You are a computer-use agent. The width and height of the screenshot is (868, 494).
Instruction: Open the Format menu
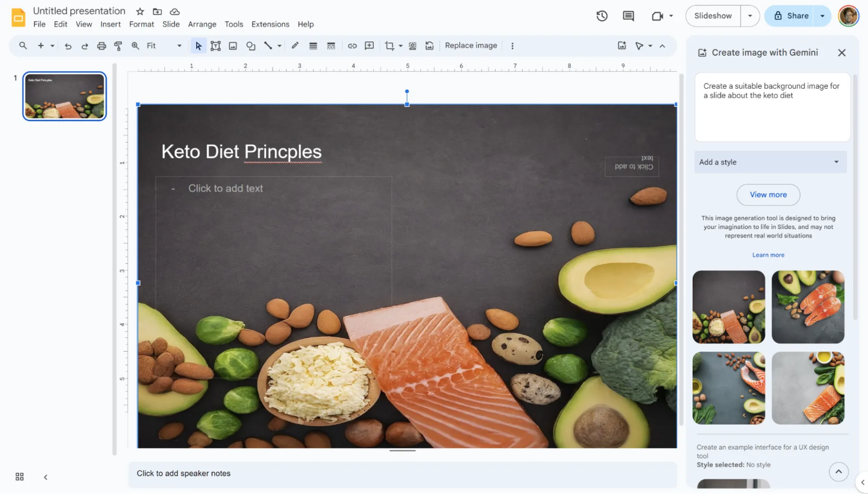pyautogui.click(x=142, y=24)
